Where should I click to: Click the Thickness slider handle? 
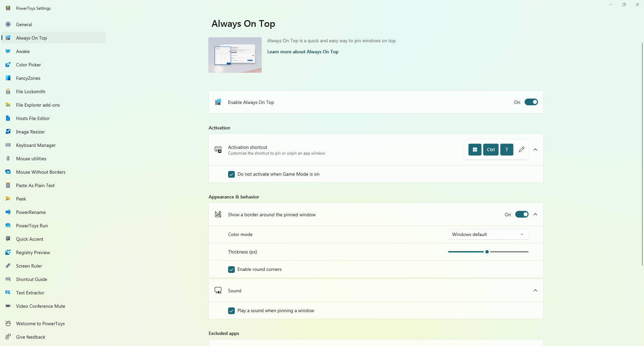click(487, 252)
